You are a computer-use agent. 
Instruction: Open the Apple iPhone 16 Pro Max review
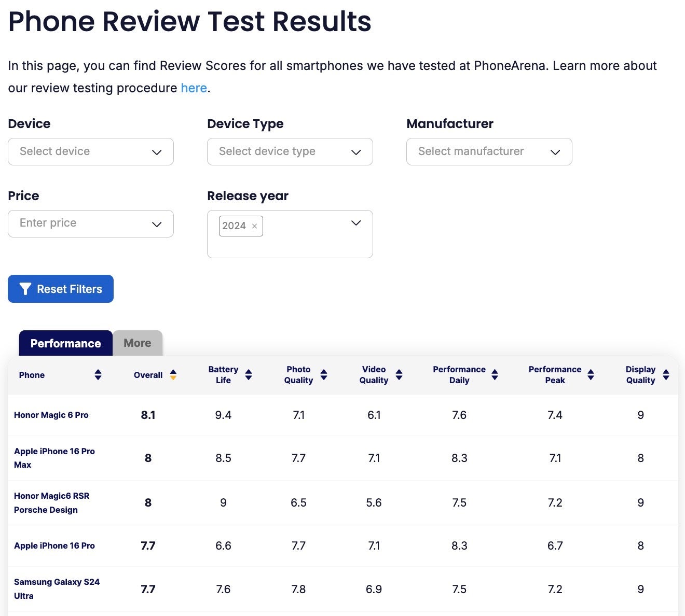click(54, 458)
